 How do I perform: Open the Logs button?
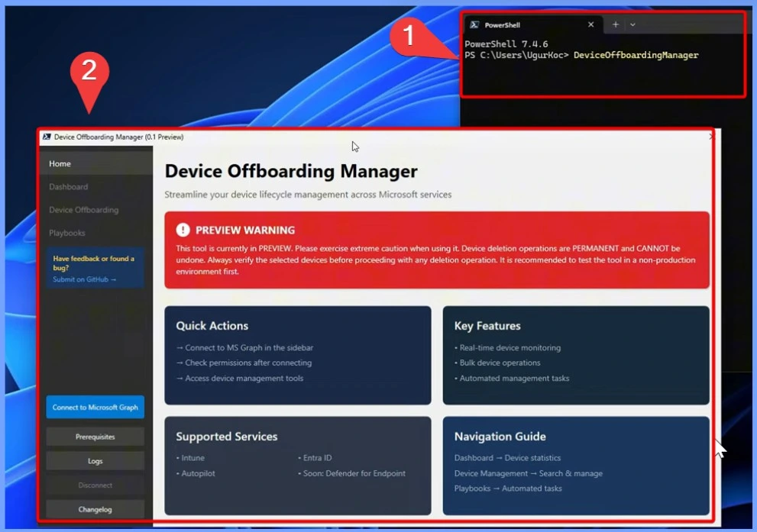[95, 460]
